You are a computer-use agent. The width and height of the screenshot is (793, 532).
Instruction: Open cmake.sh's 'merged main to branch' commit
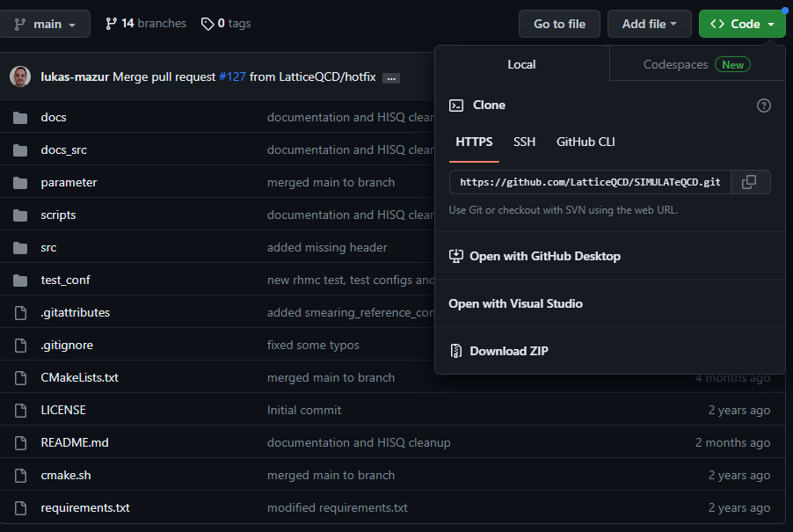[331, 476]
